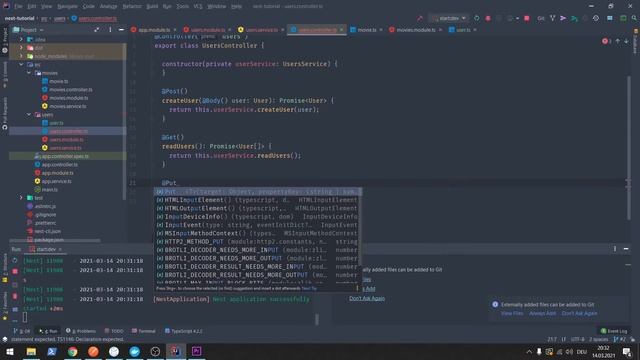The image size is (640, 360).
Task: Click the Build project hammer icon
Action: (x=420, y=18)
